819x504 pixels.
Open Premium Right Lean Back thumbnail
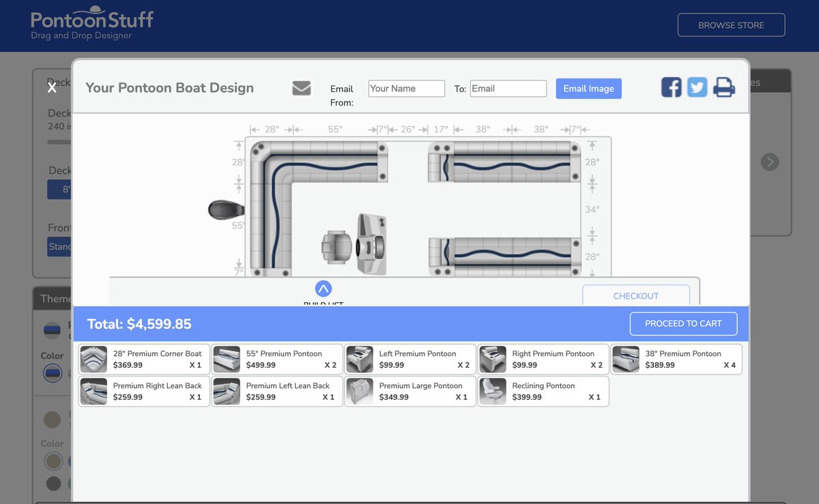click(x=94, y=391)
